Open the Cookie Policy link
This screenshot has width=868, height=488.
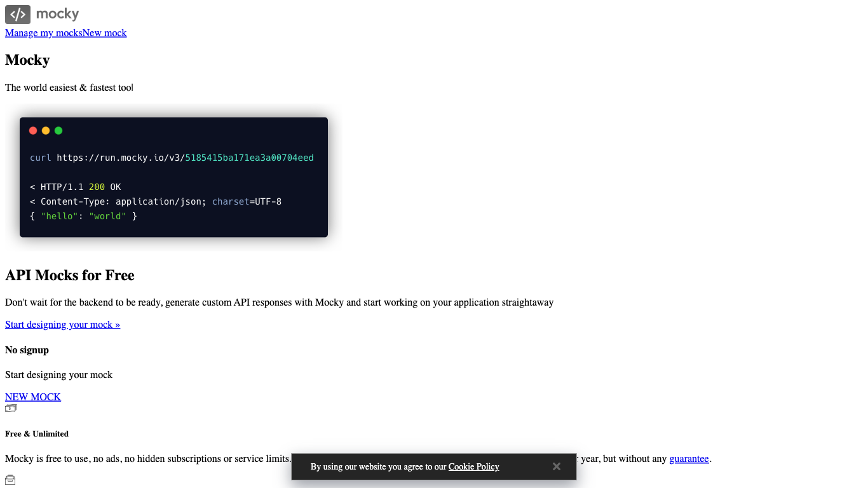point(473,466)
